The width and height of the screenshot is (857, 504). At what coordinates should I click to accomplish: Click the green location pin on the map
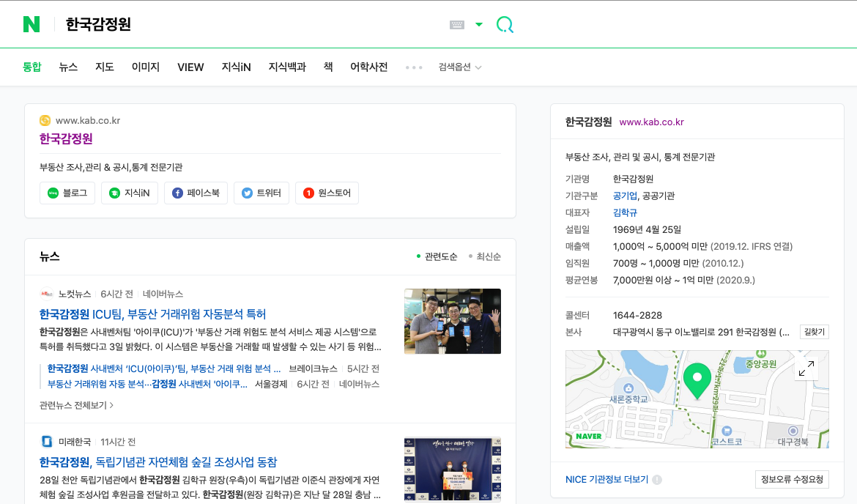tap(697, 380)
